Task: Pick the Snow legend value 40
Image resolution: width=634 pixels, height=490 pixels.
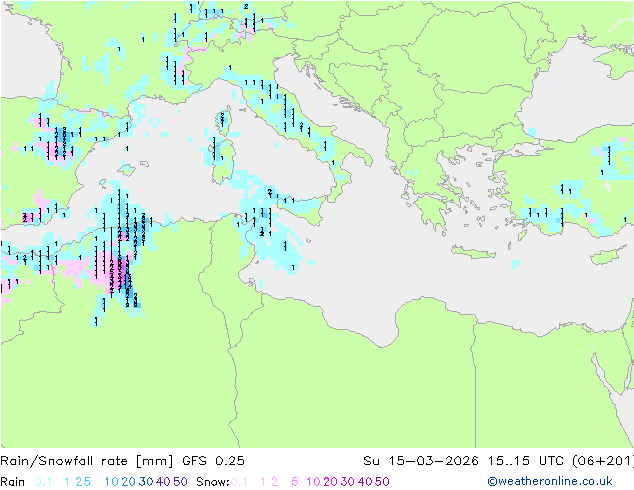Action: (365, 482)
